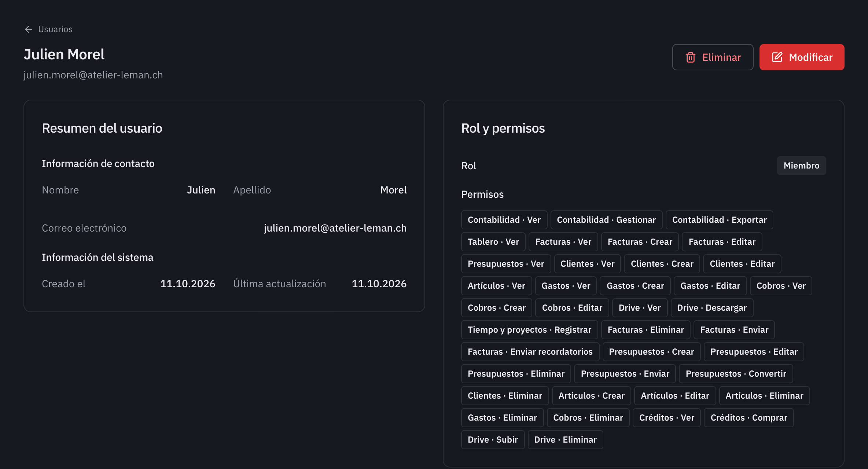Click the Créditos · Comprar permission tag

(x=749, y=418)
